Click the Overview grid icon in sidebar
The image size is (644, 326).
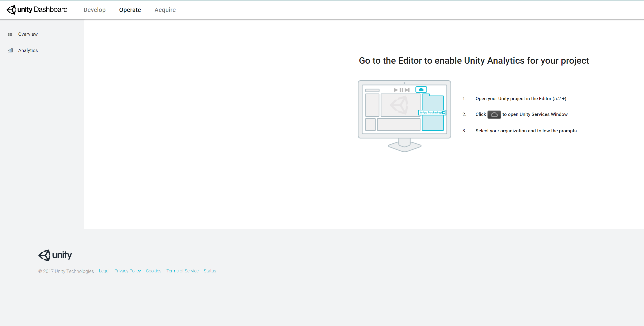click(10, 34)
